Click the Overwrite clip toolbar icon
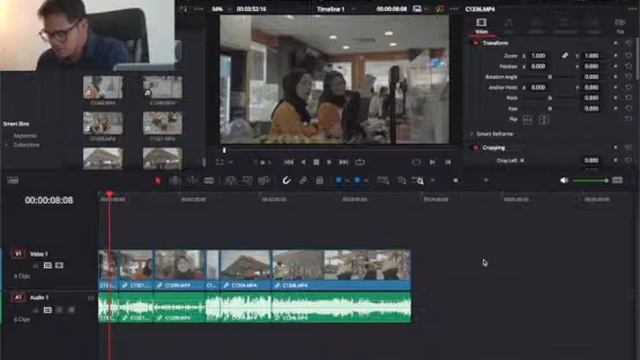This screenshot has height=360, width=640. click(247, 180)
